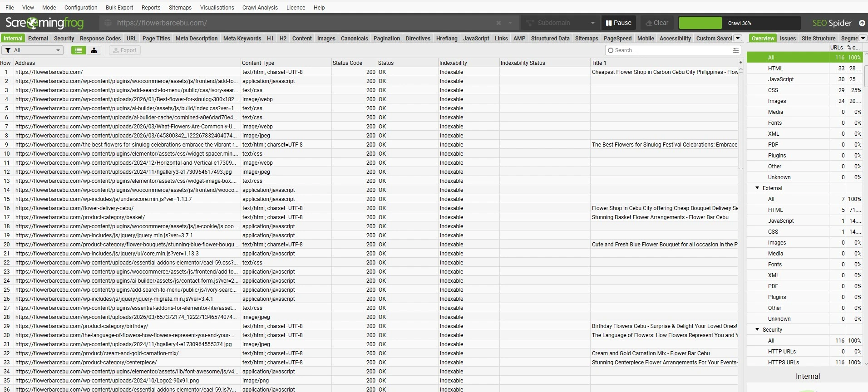Viewport: 868px width, 392px height.
Task: Open the Configuration menu
Action: [81, 7]
